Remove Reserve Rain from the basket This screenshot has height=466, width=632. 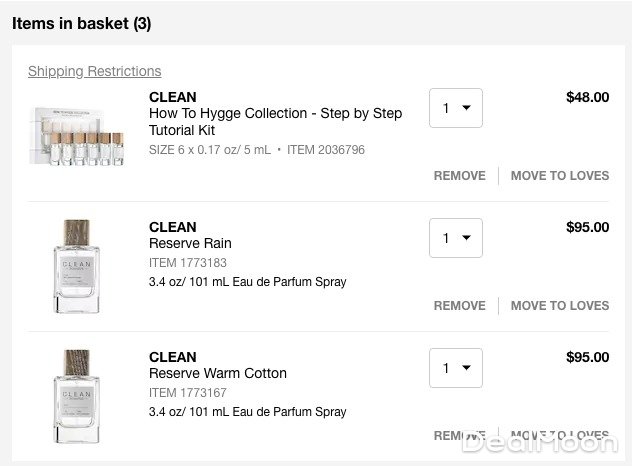[x=459, y=305]
